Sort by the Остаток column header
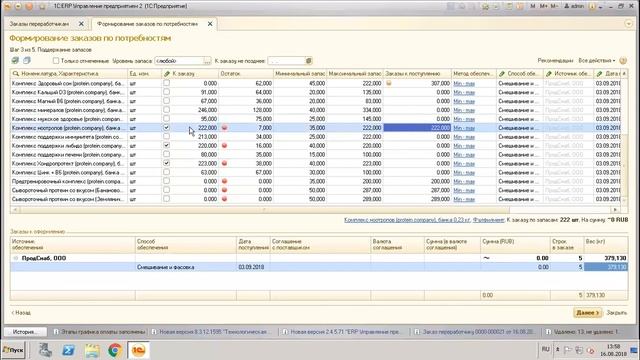This screenshot has width=640, height=360. coord(245,73)
